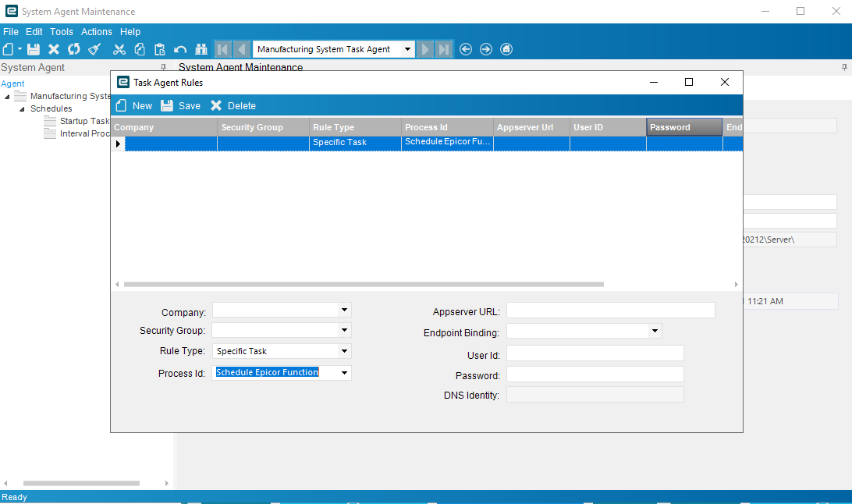852x504 pixels.
Task: Click the Forward circled arrow icon
Action: pyautogui.click(x=486, y=49)
